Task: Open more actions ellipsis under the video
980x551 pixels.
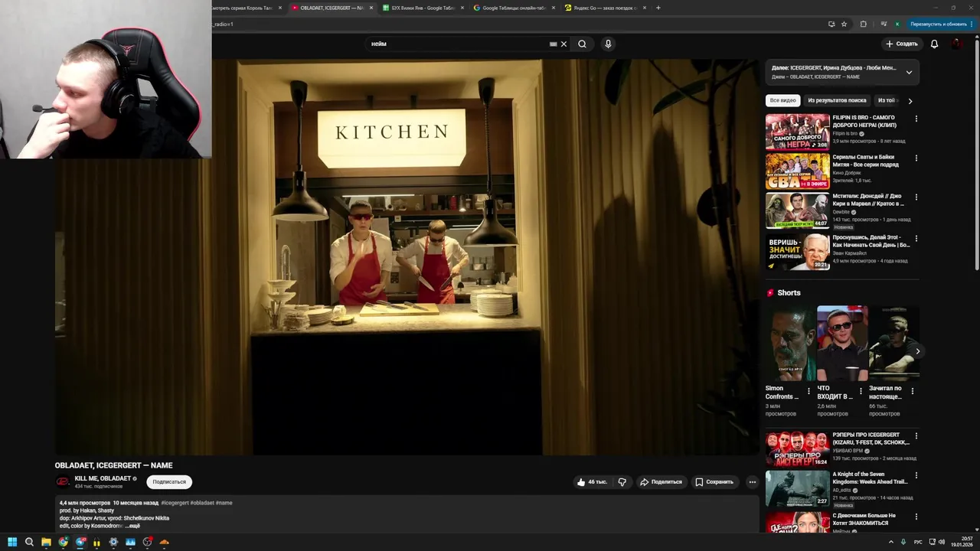Action: [753, 482]
